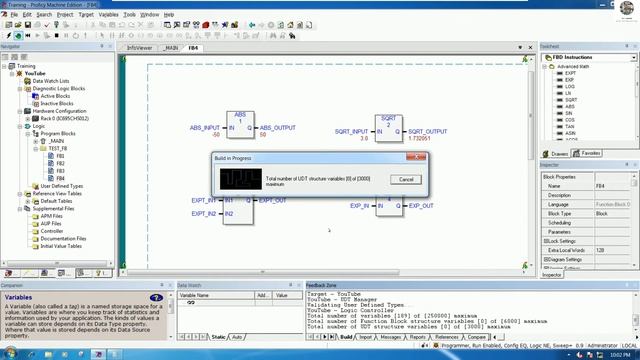
Task: Open the Messages tab in Feedback Zone
Action: 390,337
